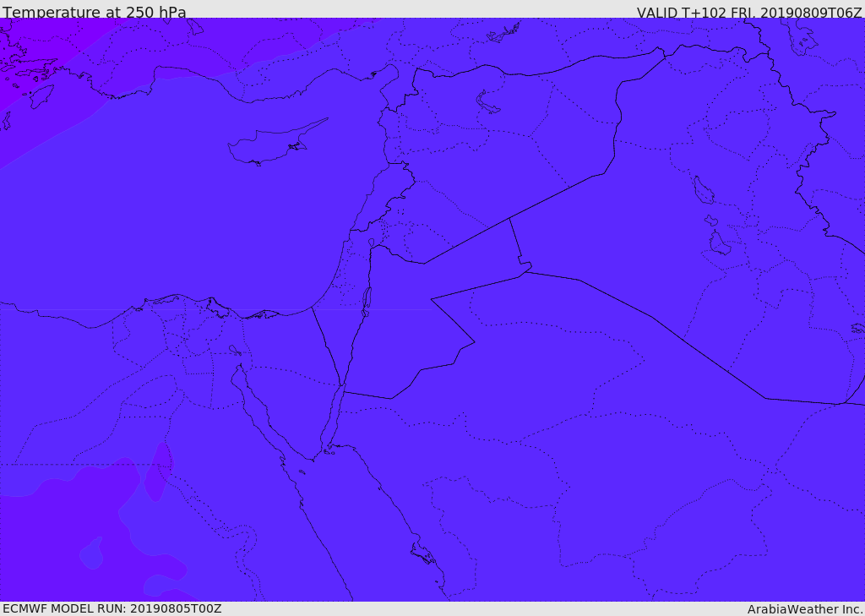Viewport: 865px width, 616px height.
Task: Click the 'Temperature at 250 hPa' title text
Action: [x=95, y=12]
